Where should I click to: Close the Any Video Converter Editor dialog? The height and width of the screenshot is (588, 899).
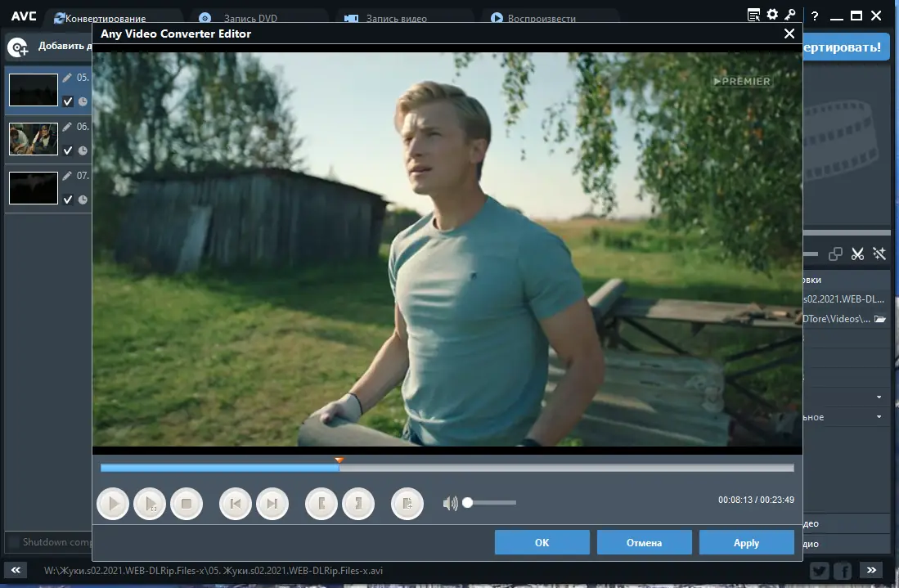789,34
